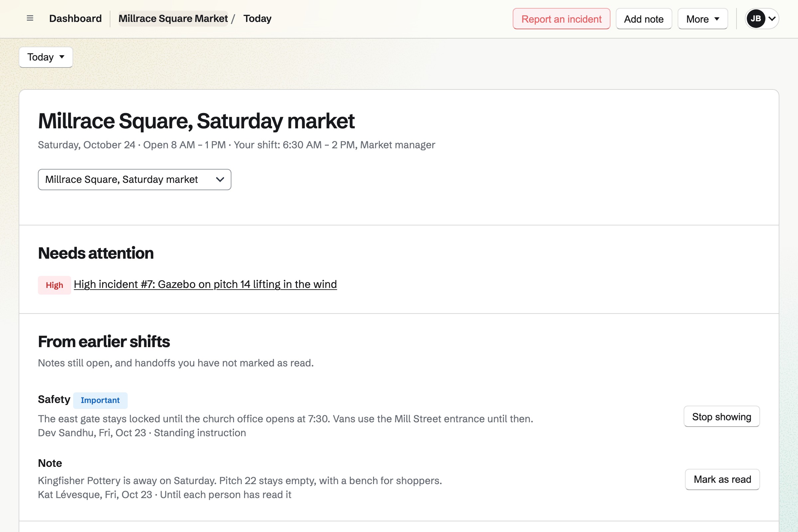Click Kat Lévesque, Fri, Oct 23 byline
Screen dimensions: 798x532
165,494
